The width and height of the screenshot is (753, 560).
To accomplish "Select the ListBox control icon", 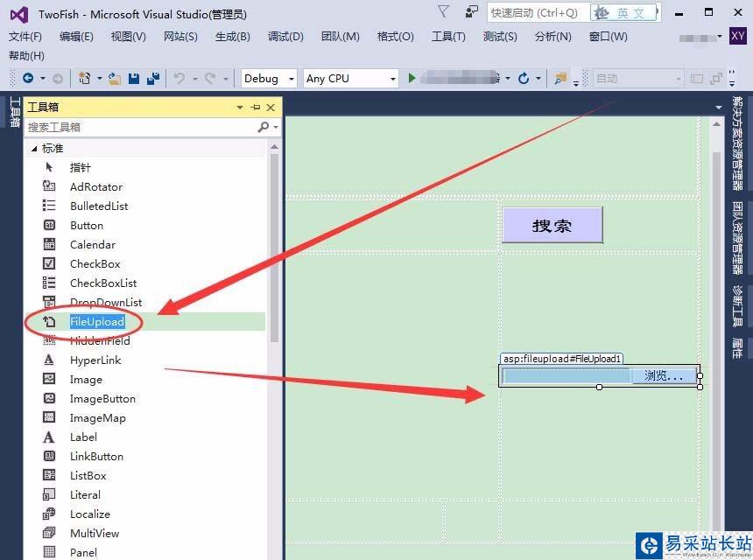I will (49, 475).
